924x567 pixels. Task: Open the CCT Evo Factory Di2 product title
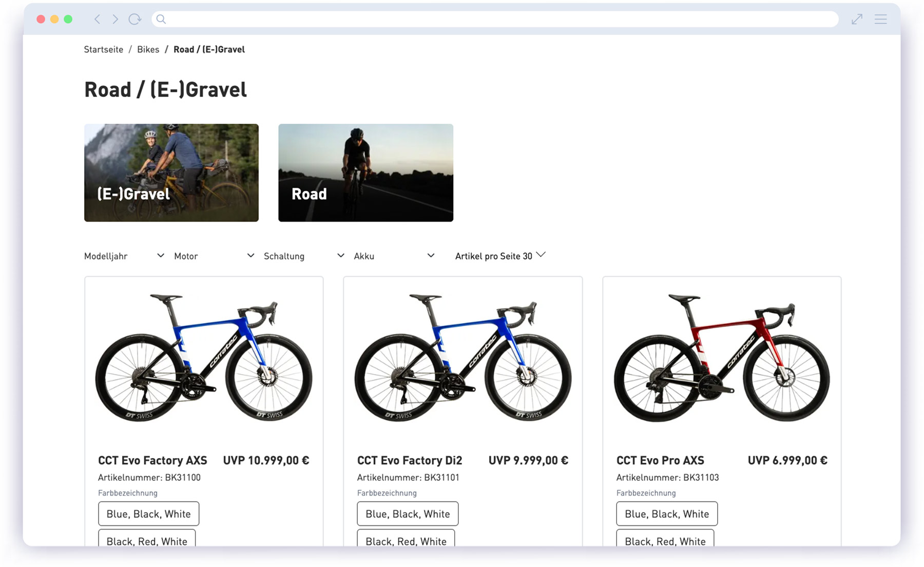pos(409,460)
